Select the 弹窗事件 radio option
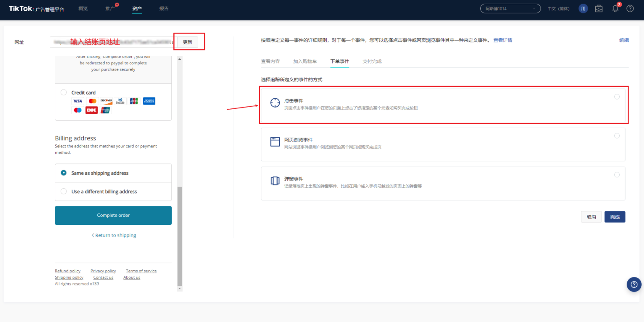 617,175
